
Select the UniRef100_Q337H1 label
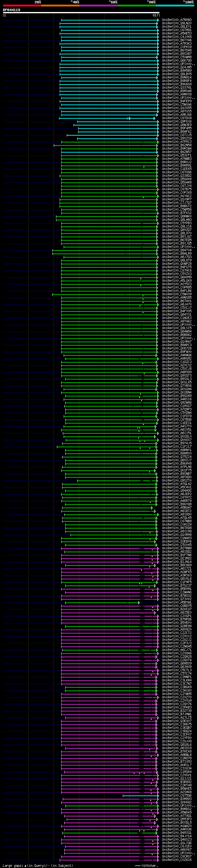(176, 88)
